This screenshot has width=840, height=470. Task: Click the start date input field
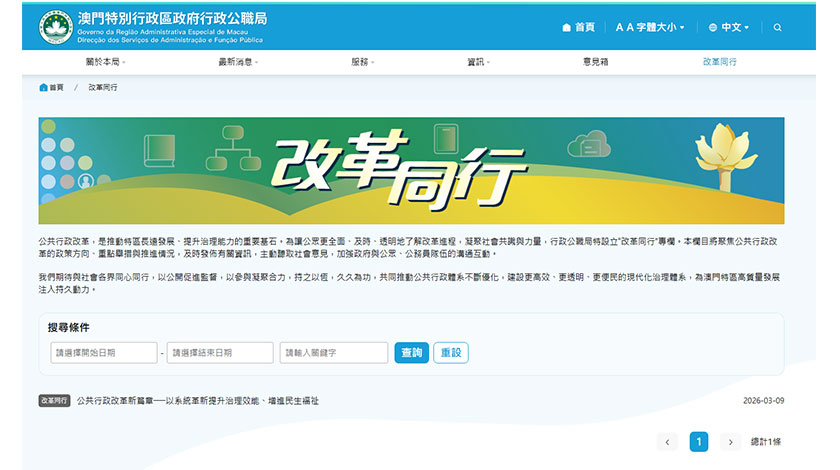pyautogui.click(x=103, y=353)
